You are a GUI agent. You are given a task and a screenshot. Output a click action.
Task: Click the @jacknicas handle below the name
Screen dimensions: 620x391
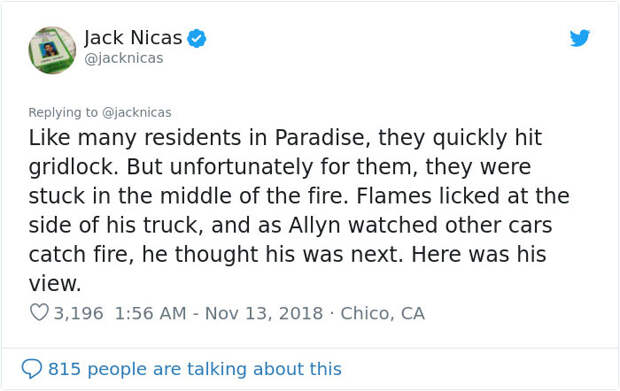(124, 58)
